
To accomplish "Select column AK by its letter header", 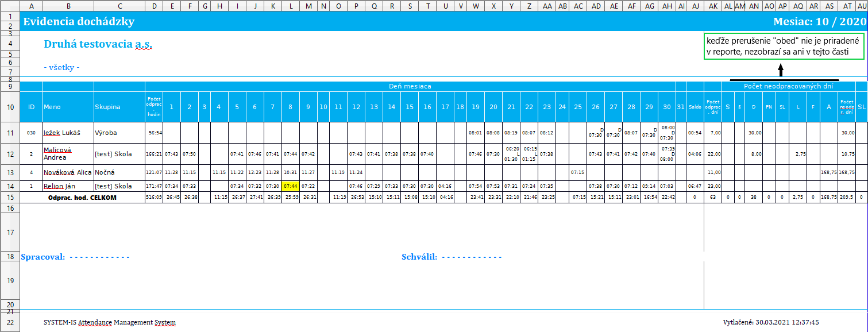I will coord(713,6).
